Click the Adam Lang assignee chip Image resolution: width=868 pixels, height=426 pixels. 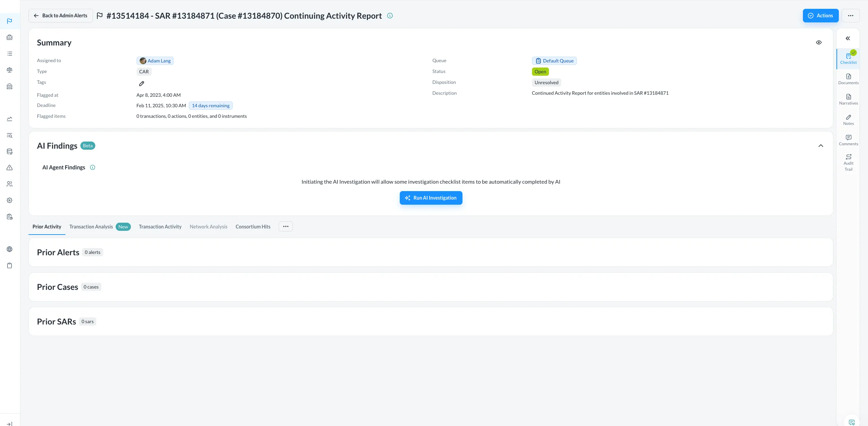(x=155, y=61)
